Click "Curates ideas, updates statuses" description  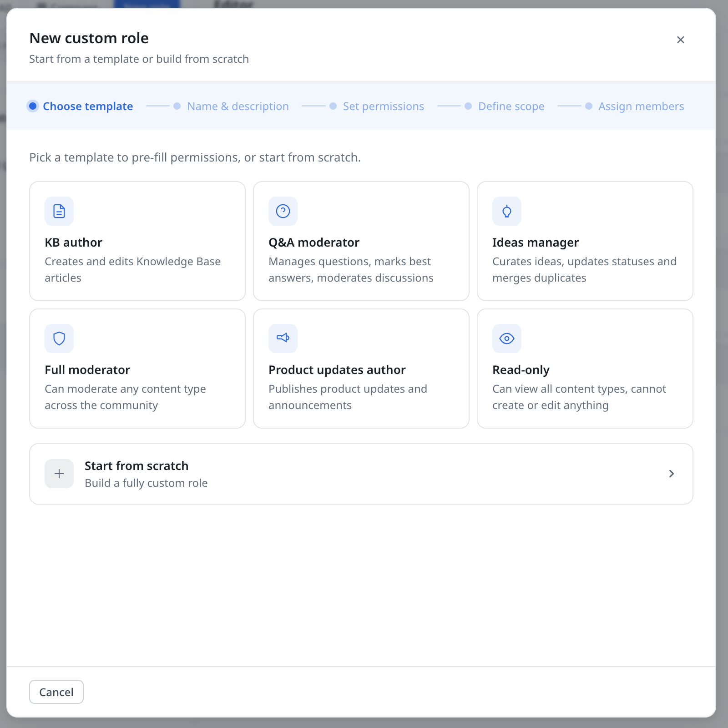pos(585,270)
